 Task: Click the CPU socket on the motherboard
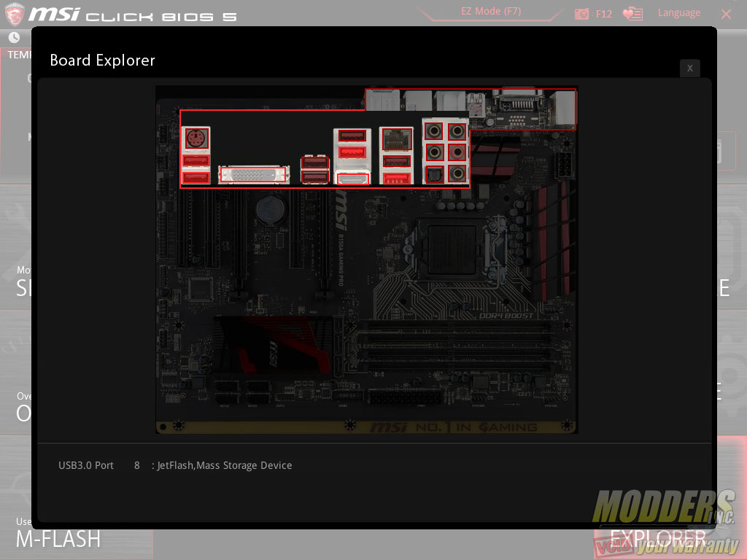452,249
